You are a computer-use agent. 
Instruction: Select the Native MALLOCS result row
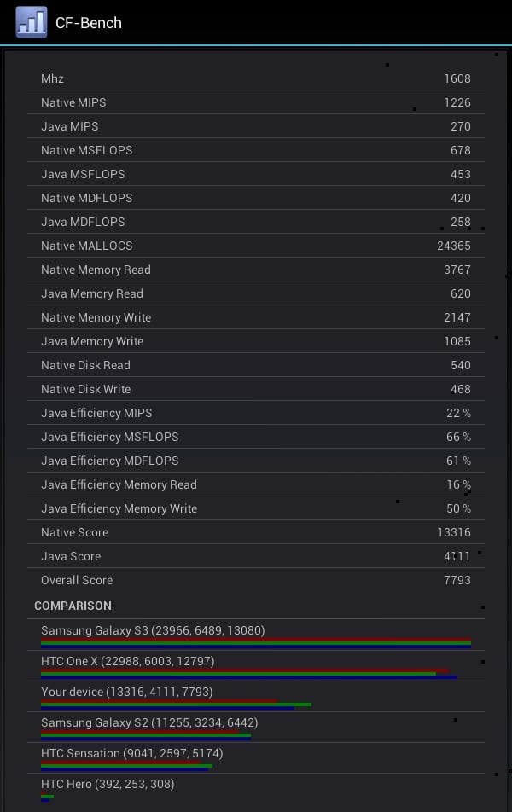pos(256,246)
